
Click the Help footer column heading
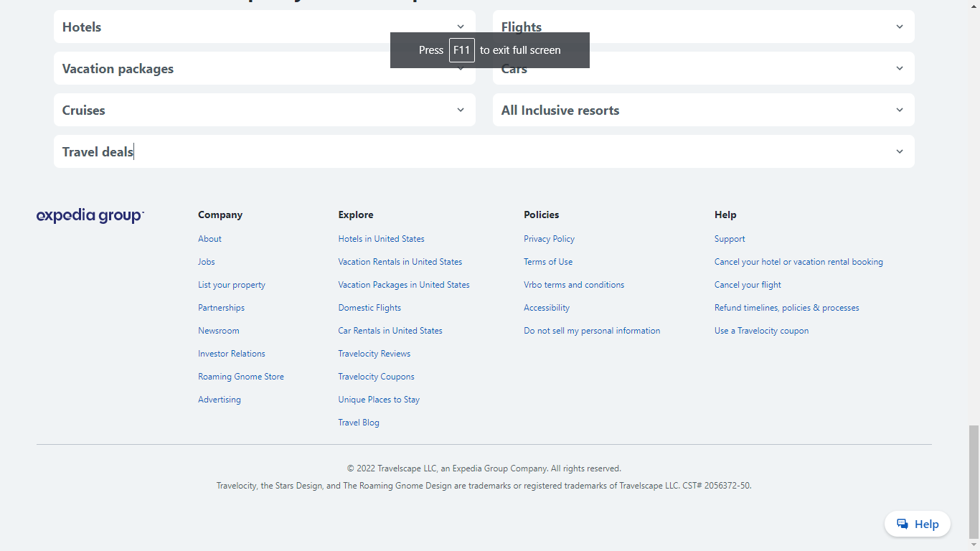(x=725, y=215)
